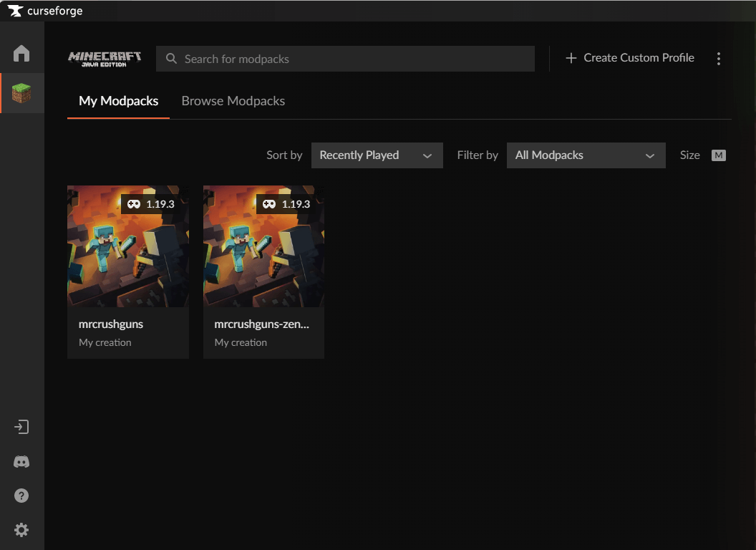The height and width of the screenshot is (550, 756).
Task: Click the Minecraft Java Edition logo
Action: (105, 59)
